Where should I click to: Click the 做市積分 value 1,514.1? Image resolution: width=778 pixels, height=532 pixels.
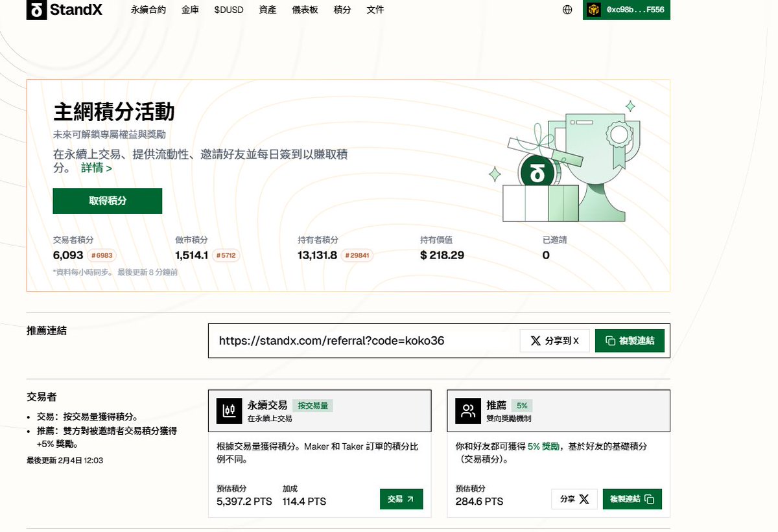click(191, 255)
